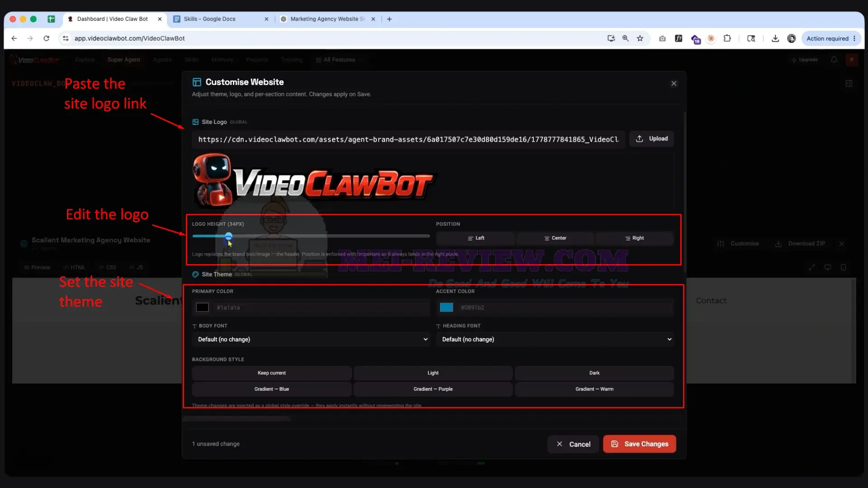Screen dimensions: 868x488
Task: Cancel the website customisation
Action: coord(573,444)
